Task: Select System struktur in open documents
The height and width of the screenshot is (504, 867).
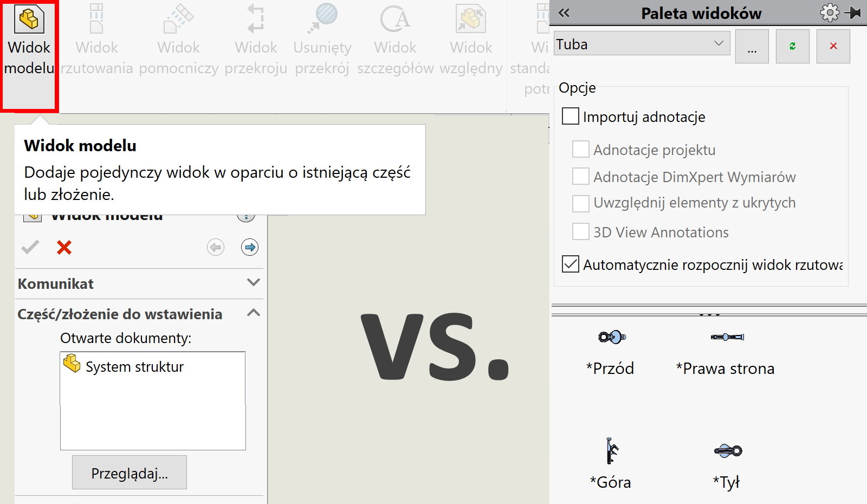Action: tap(135, 366)
